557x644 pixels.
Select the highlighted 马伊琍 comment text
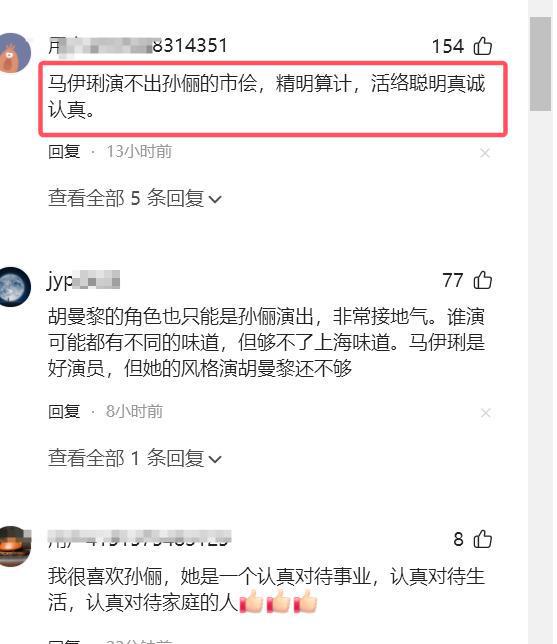coord(267,97)
